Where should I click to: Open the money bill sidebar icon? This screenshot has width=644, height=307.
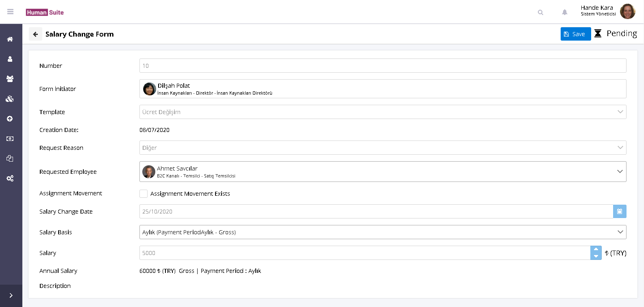(10, 138)
